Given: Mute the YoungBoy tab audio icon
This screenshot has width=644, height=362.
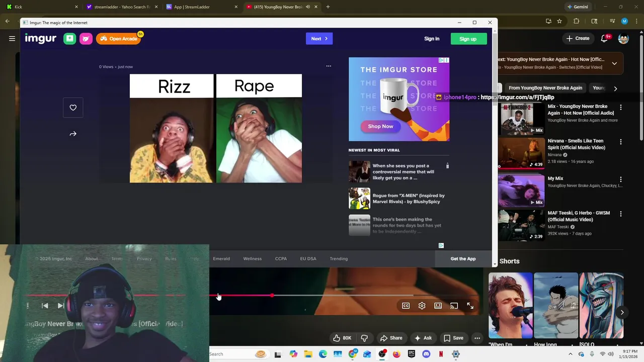Looking at the screenshot, I should click(x=307, y=7).
